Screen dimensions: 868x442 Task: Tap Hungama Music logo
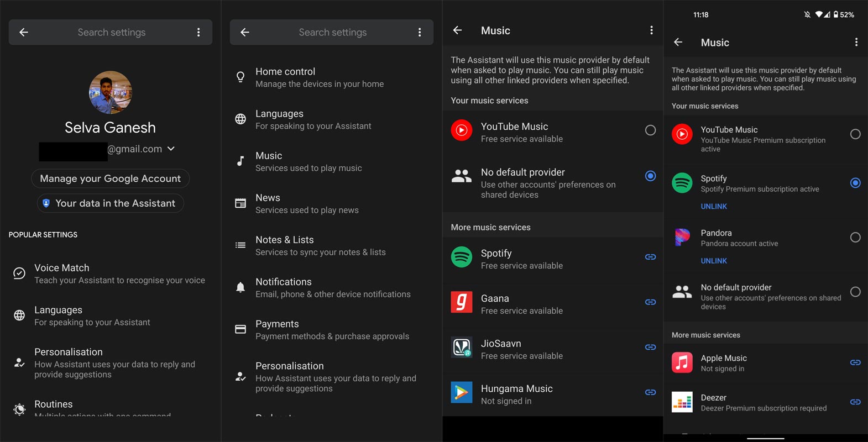(x=462, y=392)
